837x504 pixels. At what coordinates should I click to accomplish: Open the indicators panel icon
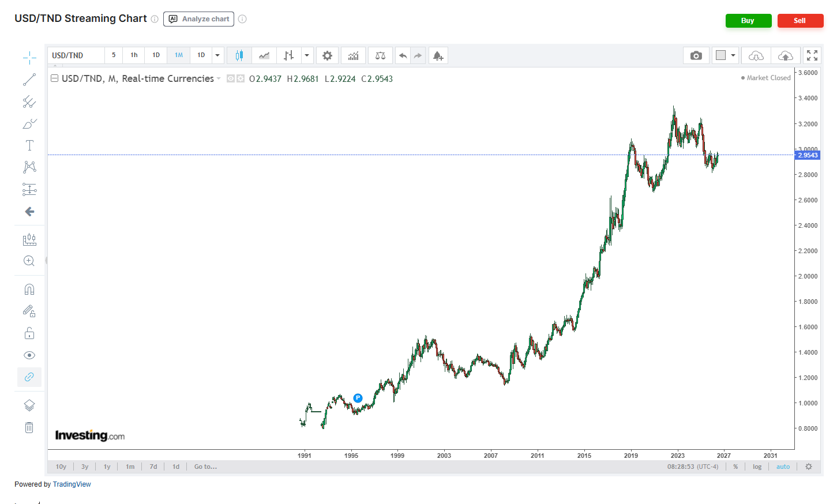click(x=353, y=55)
